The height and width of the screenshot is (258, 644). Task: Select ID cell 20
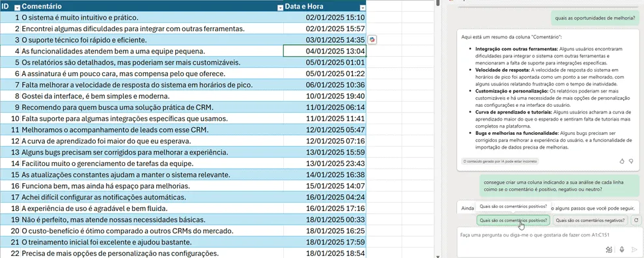coord(10,231)
